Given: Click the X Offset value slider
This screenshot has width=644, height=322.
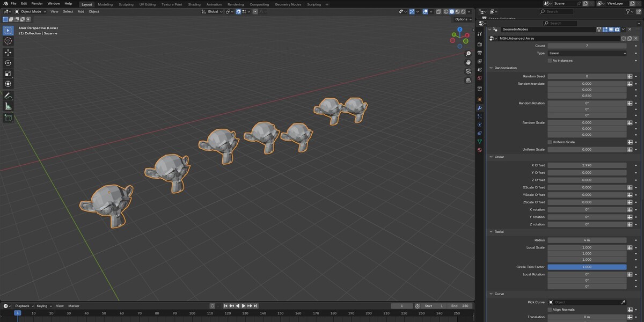Looking at the screenshot, I should pos(587,165).
